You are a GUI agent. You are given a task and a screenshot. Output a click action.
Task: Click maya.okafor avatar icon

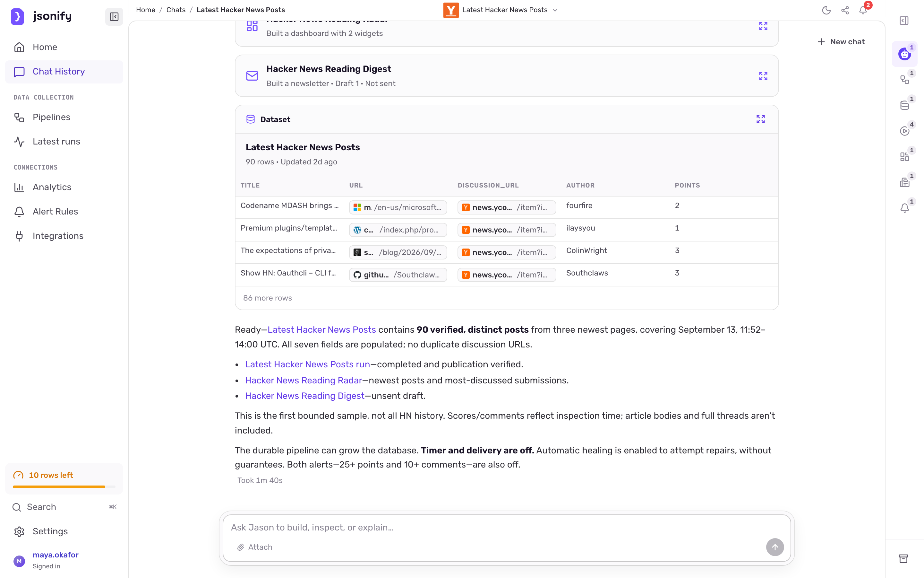19,561
